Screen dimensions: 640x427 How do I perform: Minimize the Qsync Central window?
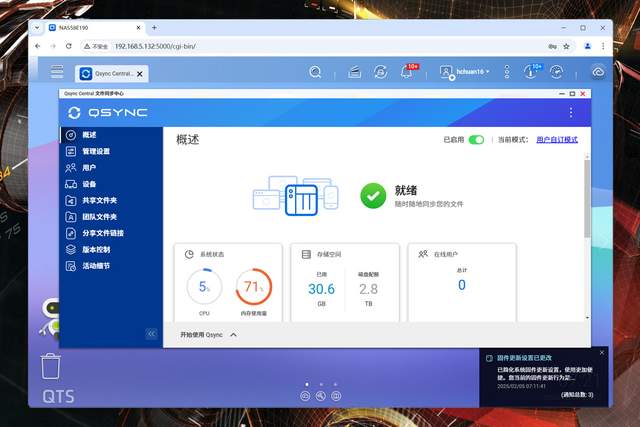(562, 93)
